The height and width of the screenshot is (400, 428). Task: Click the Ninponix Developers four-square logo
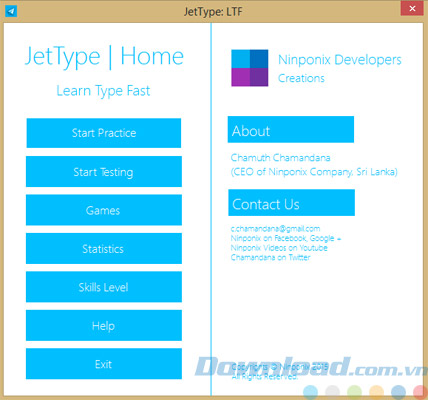[250, 68]
